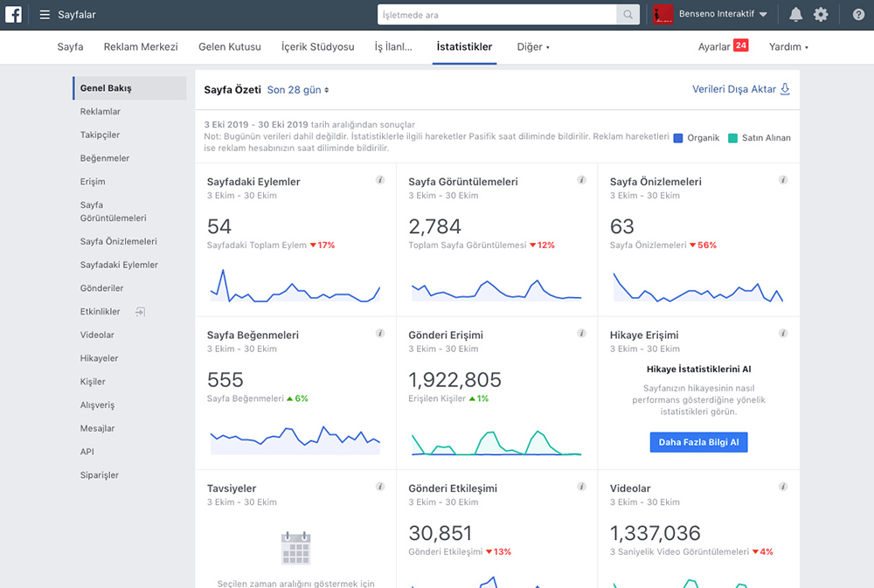The image size is (874, 588).
Task: Open Kişiler in the sidebar
Action: (93, 382)
